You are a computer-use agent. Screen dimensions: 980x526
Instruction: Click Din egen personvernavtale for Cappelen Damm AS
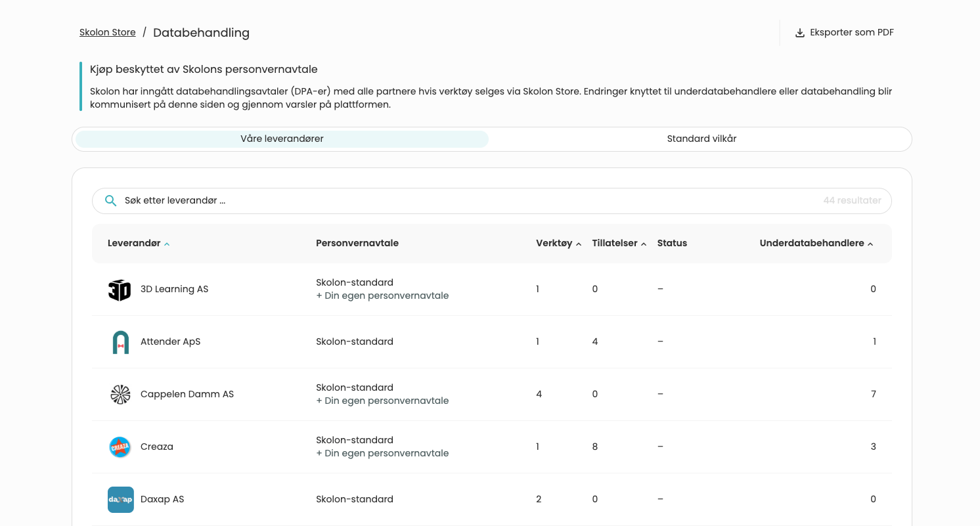[x=387, y=401]
